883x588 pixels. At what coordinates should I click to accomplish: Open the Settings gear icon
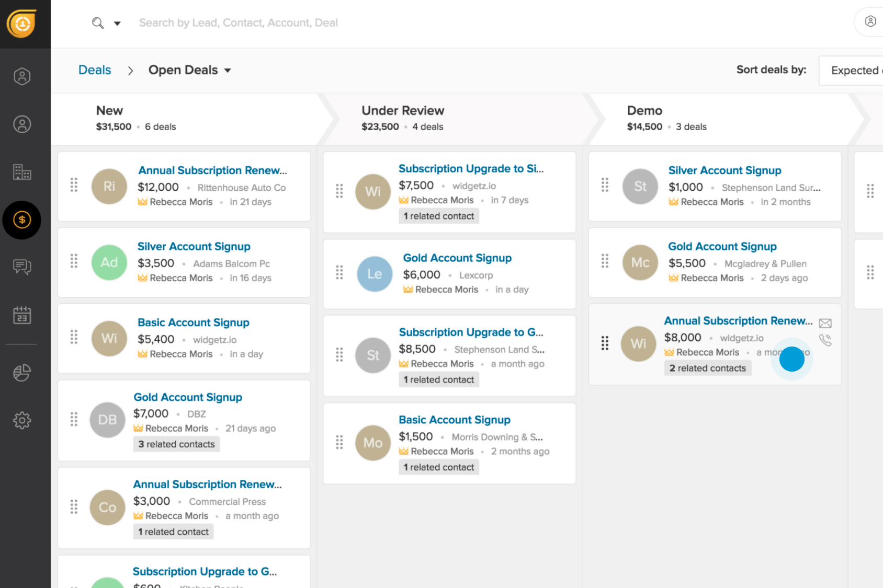[22, 420]
